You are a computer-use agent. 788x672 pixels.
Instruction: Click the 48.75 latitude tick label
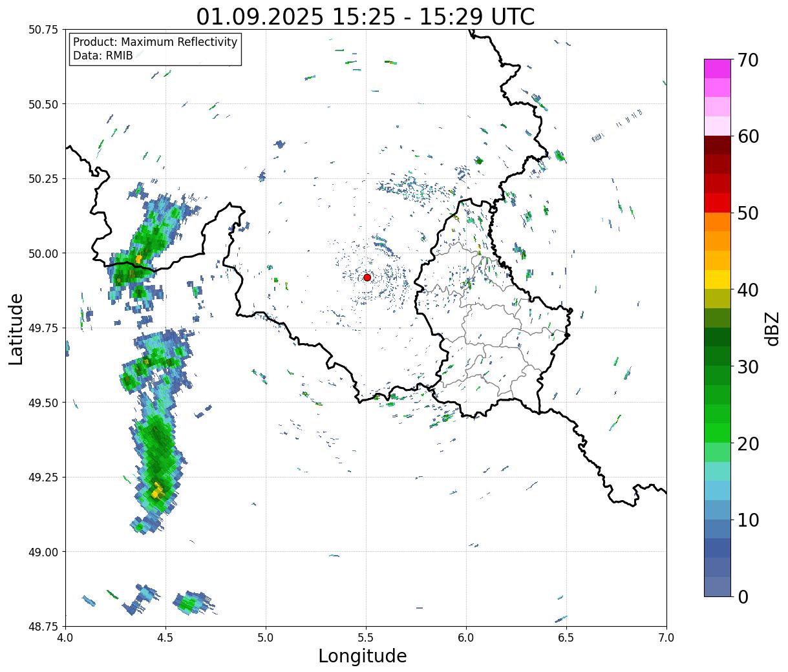43,626
